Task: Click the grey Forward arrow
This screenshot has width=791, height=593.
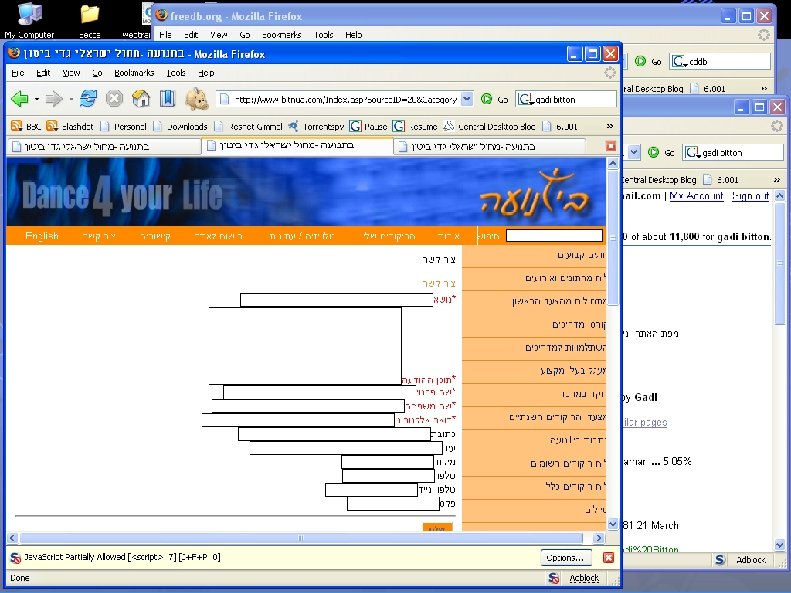Action: pyautogui.click(x=53, y=99)
